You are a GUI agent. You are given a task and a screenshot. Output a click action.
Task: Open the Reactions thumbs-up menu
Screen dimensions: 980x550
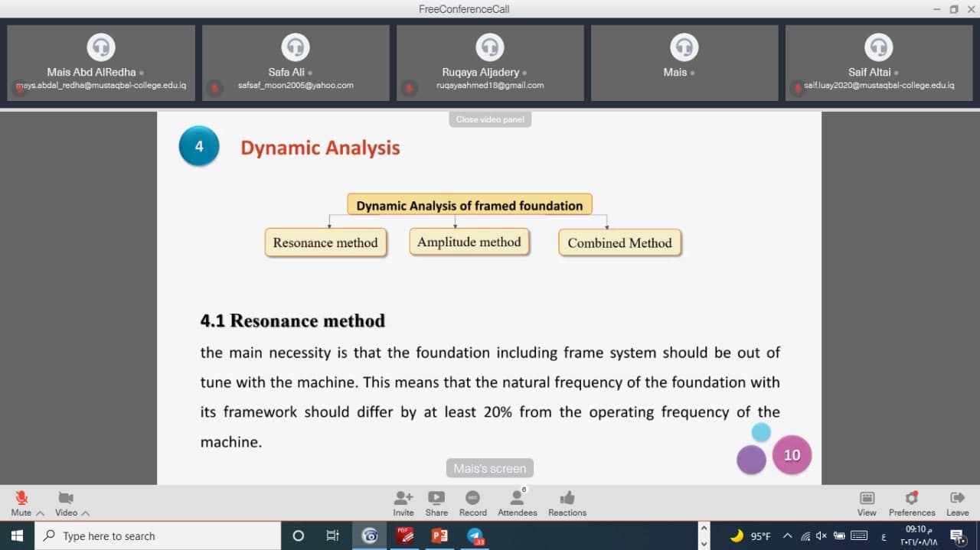567,499
